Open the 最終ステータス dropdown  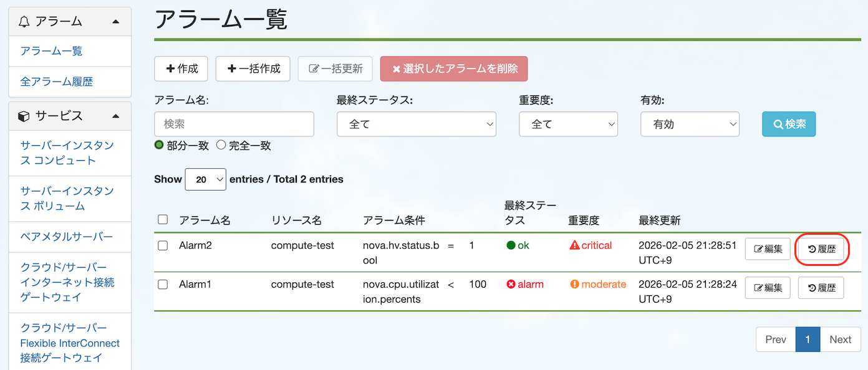[x=416, y=124]
